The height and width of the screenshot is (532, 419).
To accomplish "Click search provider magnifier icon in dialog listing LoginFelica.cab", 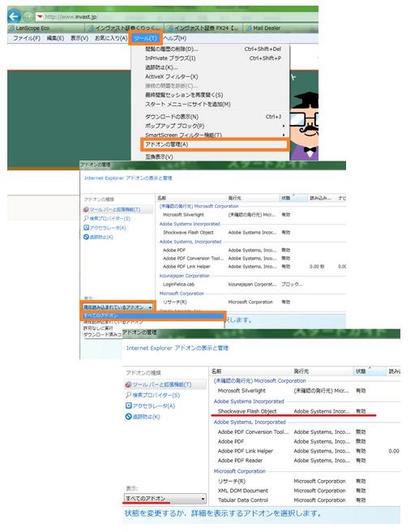I will 86,218.
